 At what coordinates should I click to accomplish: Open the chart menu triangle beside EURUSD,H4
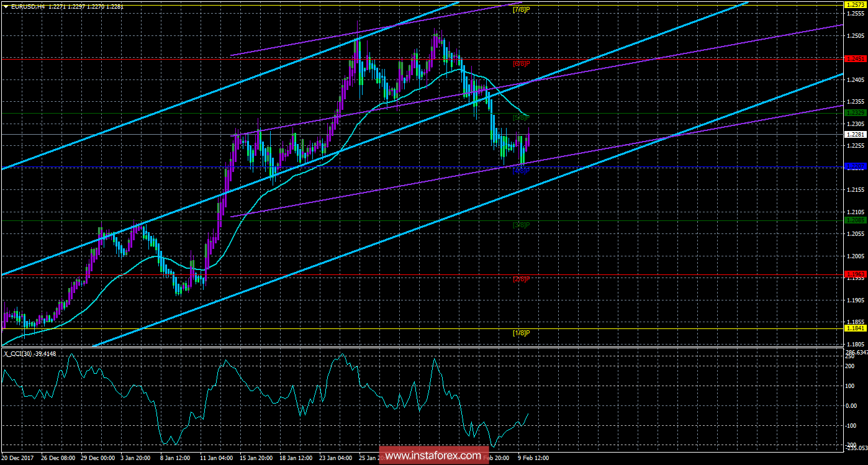coord(4,6)
